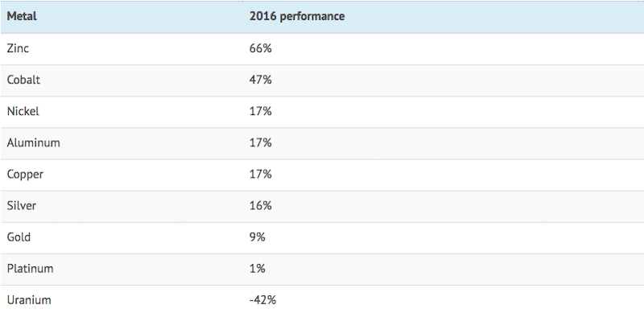Viewport: 644px width, 313px height.
Task: Click the Nickel metal cell
Action: click(23, 111)
